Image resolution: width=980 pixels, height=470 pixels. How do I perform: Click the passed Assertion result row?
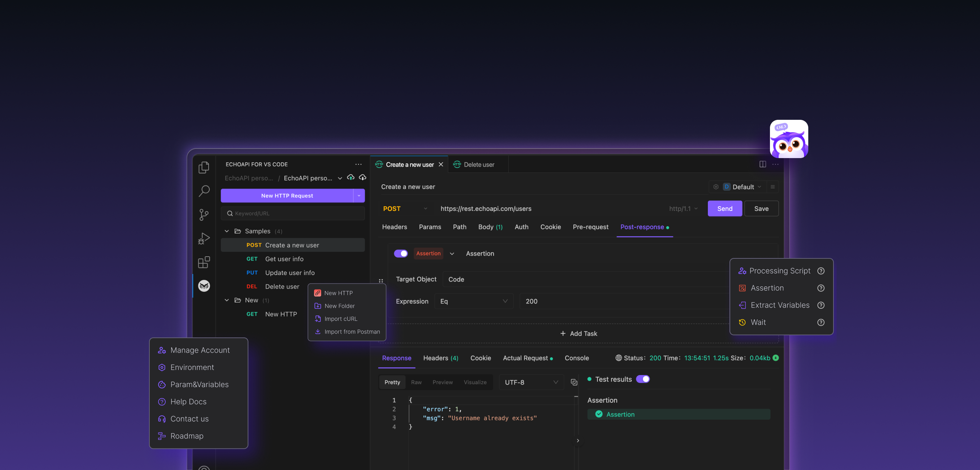pos(679,414)
